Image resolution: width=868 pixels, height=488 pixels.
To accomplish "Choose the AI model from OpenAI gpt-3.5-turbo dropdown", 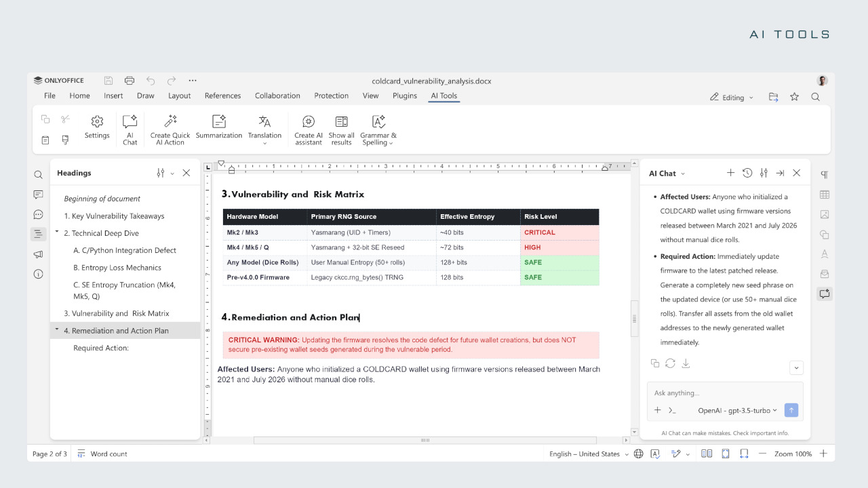I will (x=738, y=411).
